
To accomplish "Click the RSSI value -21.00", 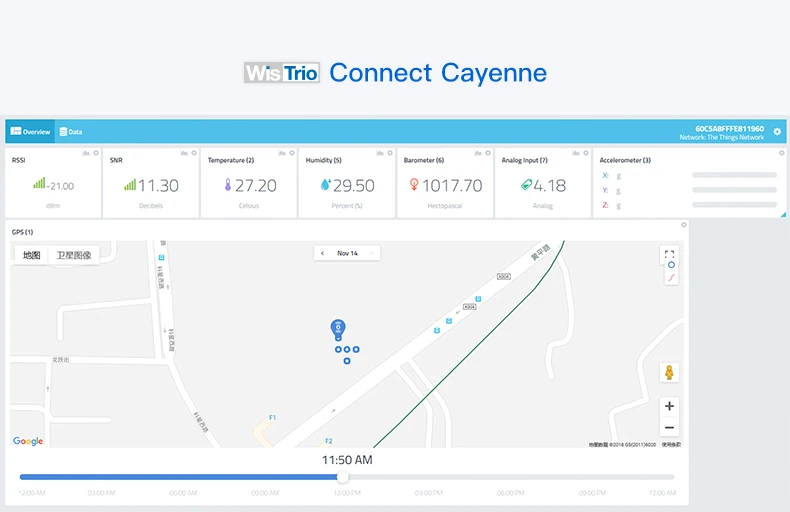I will coord(60,186).
